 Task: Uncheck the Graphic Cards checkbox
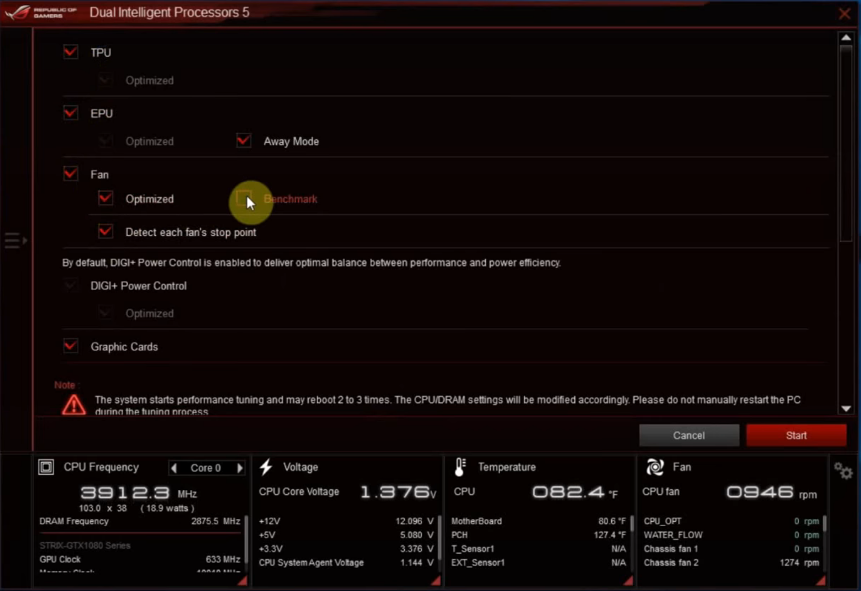(x=70, y=347)
